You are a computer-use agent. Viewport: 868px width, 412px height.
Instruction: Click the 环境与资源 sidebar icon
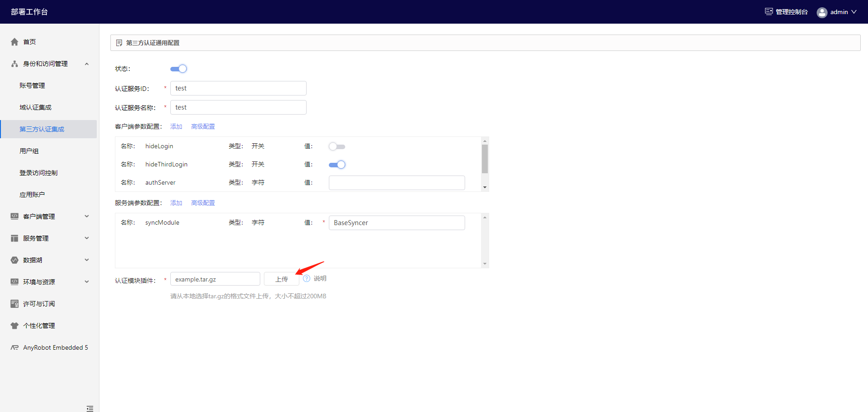pos(15,282)
